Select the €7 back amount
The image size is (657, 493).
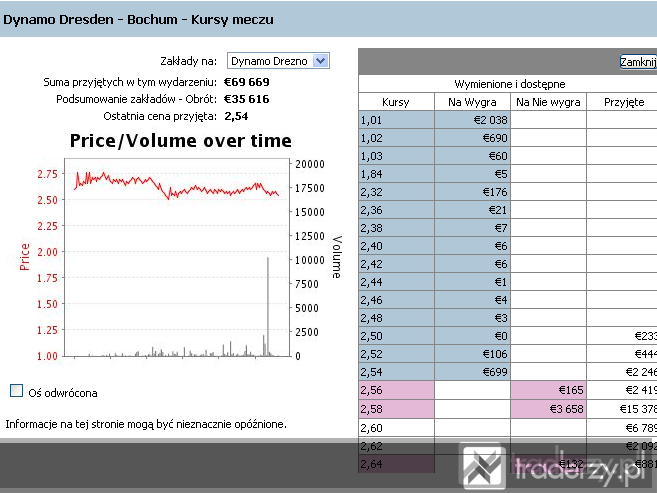pos(472,228)
